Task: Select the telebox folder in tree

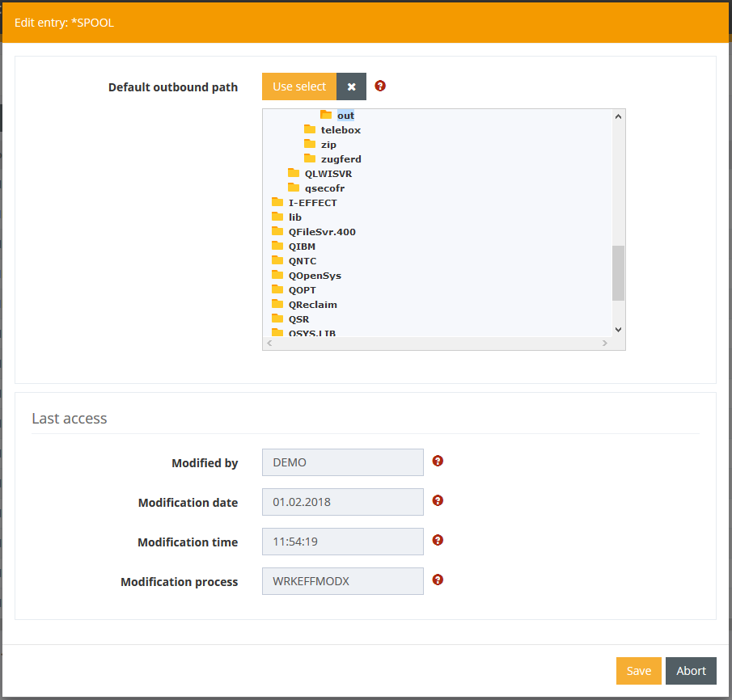Action: click(341, 130)
